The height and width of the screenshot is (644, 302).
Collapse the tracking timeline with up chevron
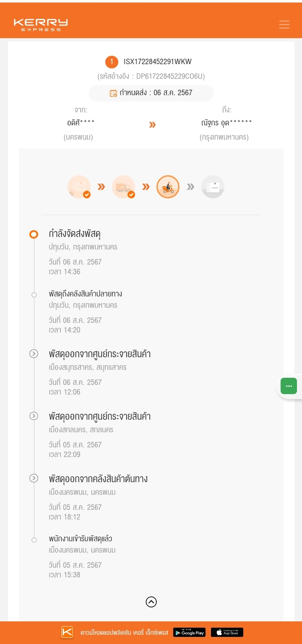[151, 602]
